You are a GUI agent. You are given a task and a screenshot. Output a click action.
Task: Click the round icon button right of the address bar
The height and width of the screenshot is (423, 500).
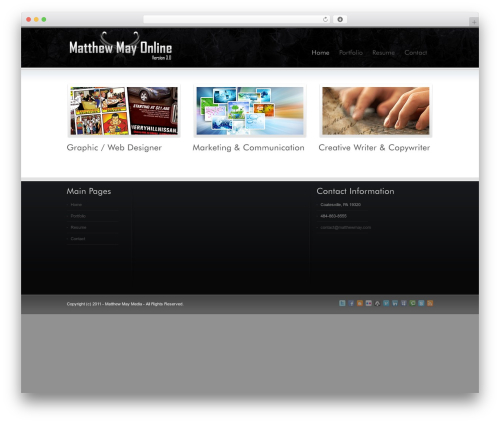point(340,19)
